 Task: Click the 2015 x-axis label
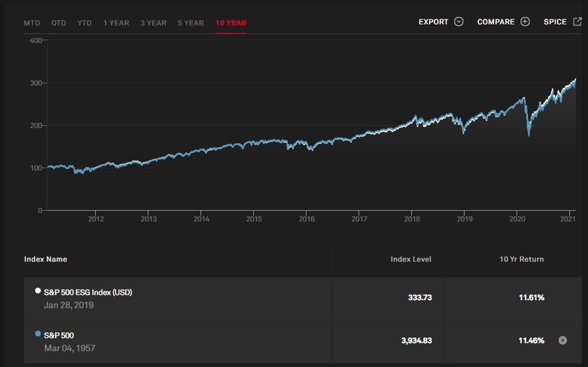point(254,219)
